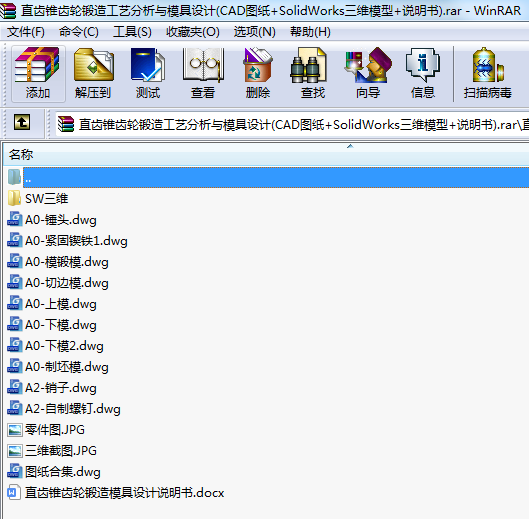Select file name A0-上模.dwg
The height and width of the screenshot is (519, 529).
coord(61,304)
